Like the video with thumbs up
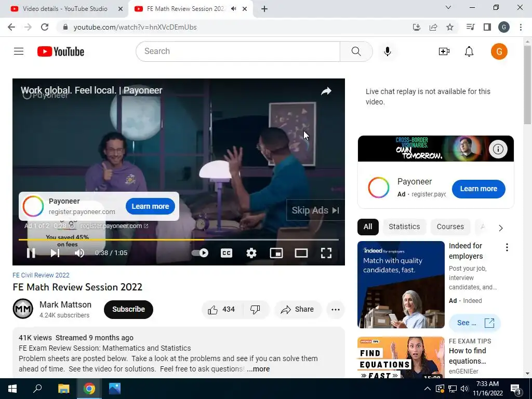The height and width of the screenshot is (399, 532). click(221, 310)
